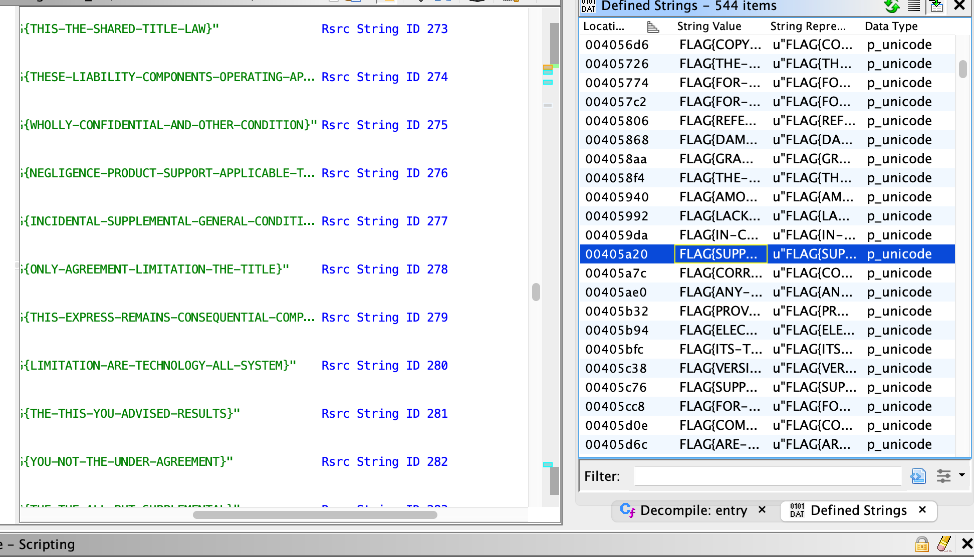Click the NEGLIGENCE-PRODUCT-SUPPORT string in listing

point(168,173)
